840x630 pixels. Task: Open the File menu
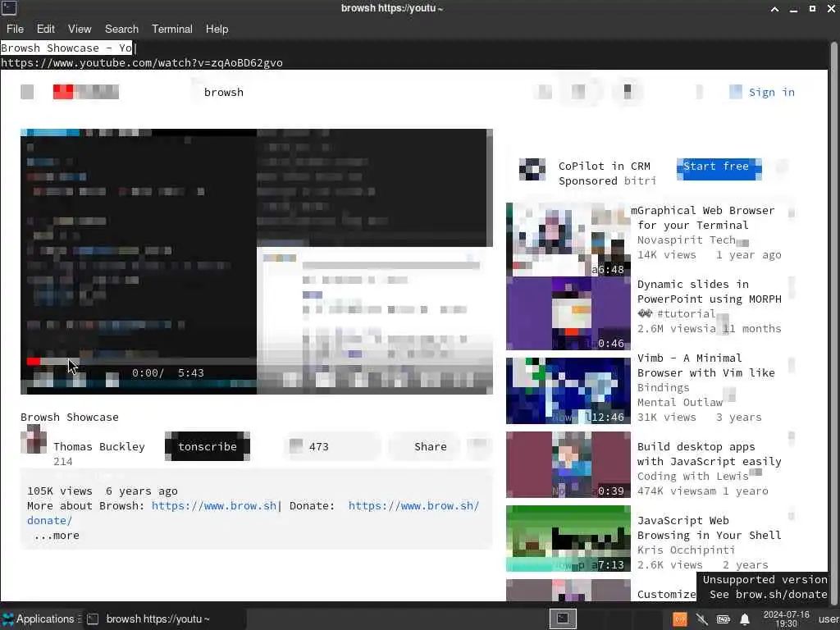click(x=15, y=29)
